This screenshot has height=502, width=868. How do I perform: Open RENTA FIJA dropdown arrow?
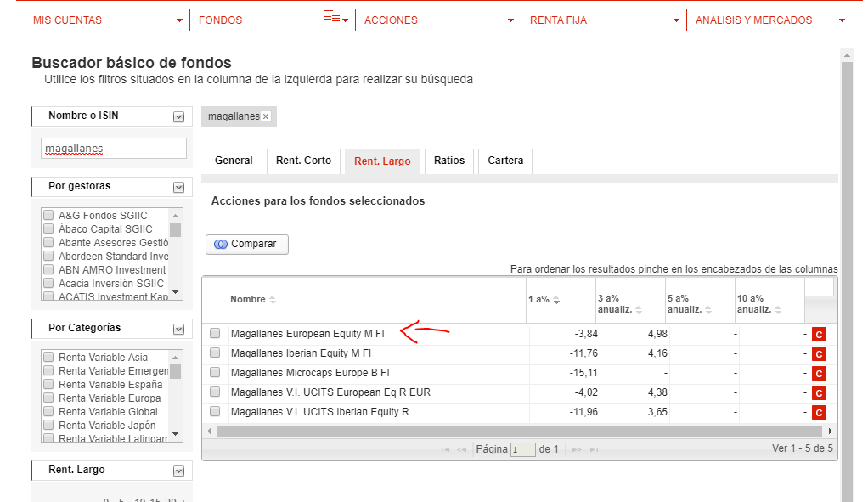(x=676, y=20)
